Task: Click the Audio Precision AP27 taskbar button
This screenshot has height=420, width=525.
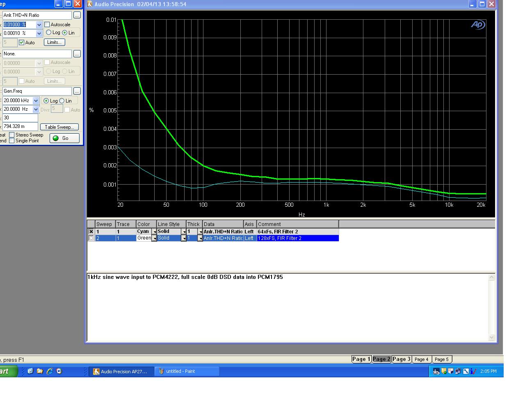Action: (x=122, y=371)
